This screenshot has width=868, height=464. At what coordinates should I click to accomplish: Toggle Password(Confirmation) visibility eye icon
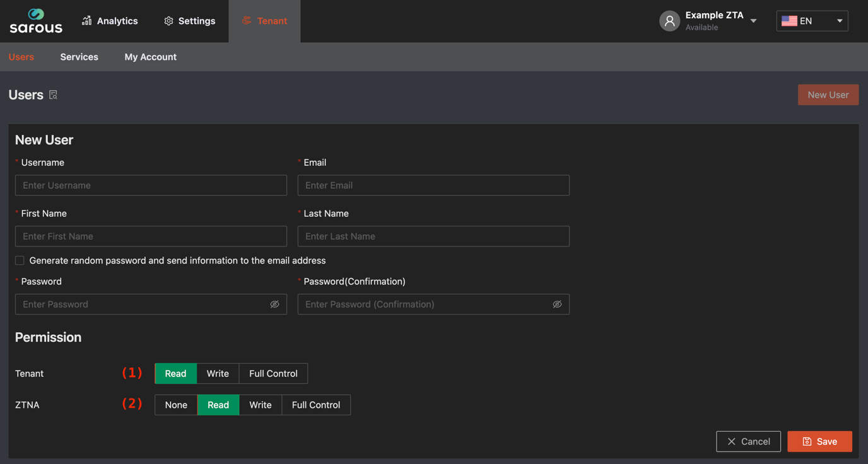point(557,304)
